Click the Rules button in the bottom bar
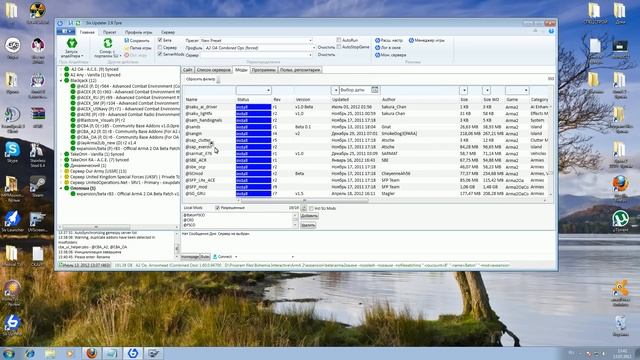This screenshot has width=640, height=360. click(x=205, y=257)
